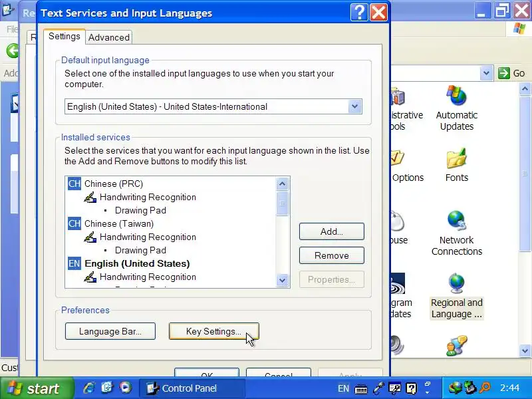
Task: Click the Handwriting Recognition pen icon under Chinese (Taiwan)
Action: pyautogui.click(x=90, y=237)
